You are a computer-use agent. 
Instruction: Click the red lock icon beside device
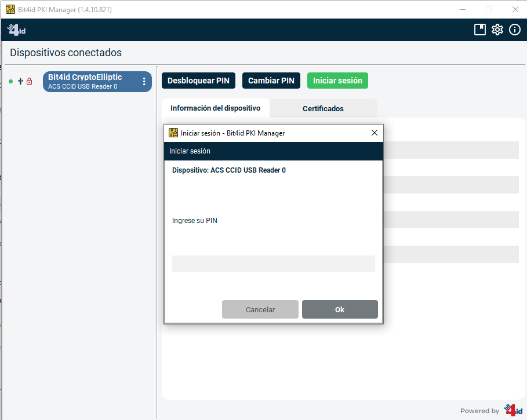[29, 81]
